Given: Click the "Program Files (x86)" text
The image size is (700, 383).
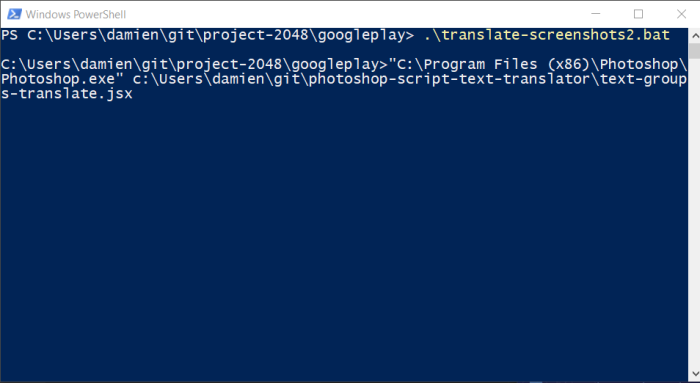Looking at the screenshot, I should tap(506, 64).
